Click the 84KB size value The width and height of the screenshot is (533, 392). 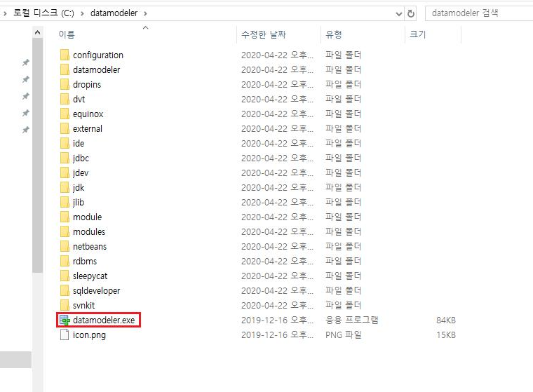coord(445,320)
